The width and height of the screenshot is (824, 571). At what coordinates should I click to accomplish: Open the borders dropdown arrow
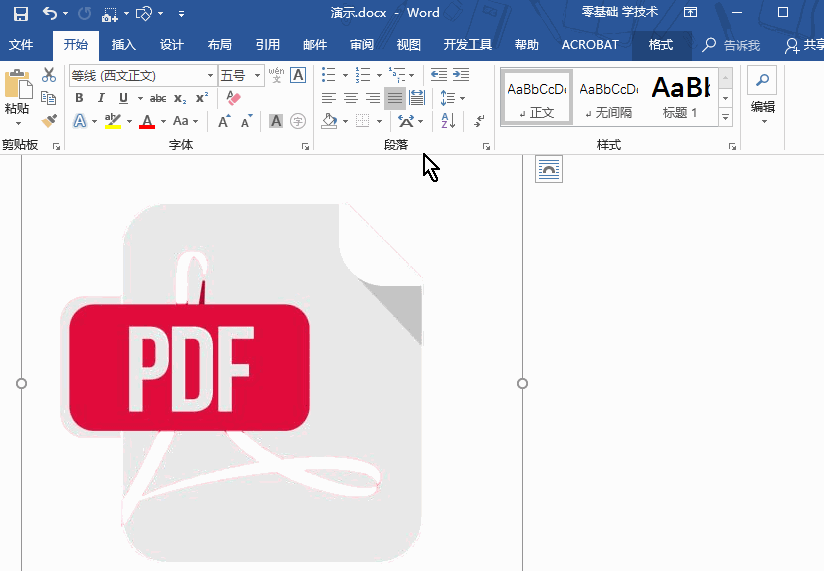(x=379, y=121)
